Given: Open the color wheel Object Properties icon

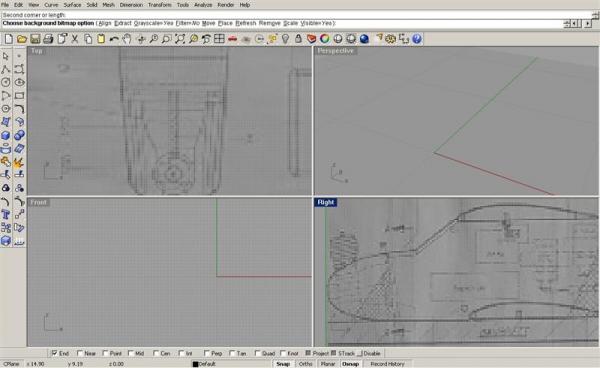Looking at the screenshot, I should pos(324,39).
